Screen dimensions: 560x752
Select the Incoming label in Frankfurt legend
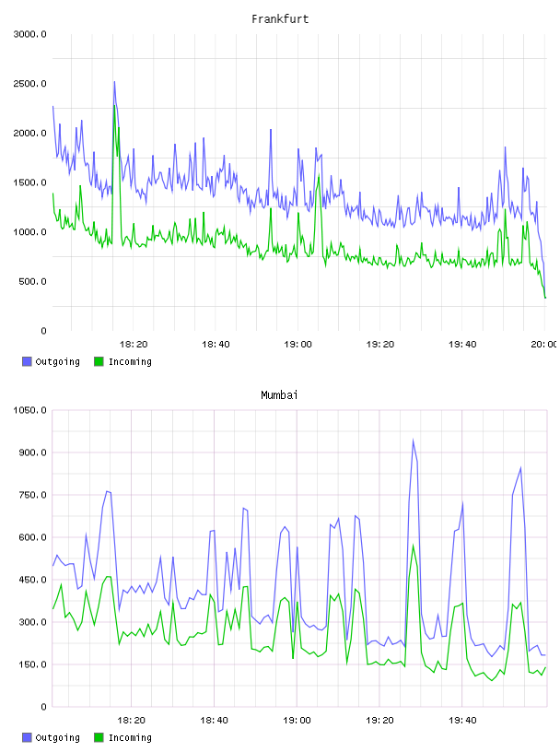(130, 362)
